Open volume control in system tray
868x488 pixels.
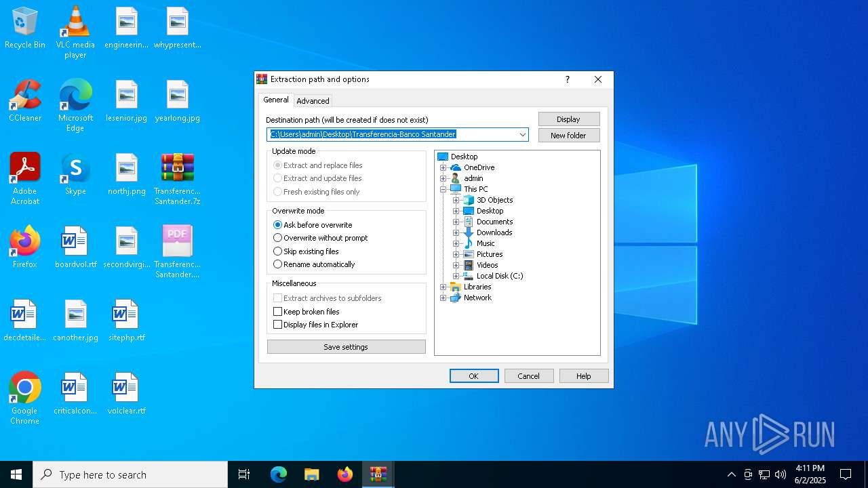point(781,474)
